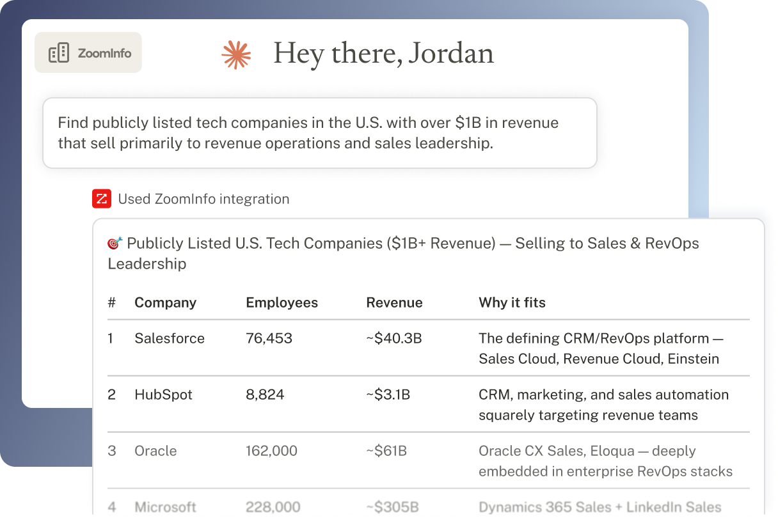Click the Employees column header
778x532 pixels.
(x=282, y=302)
